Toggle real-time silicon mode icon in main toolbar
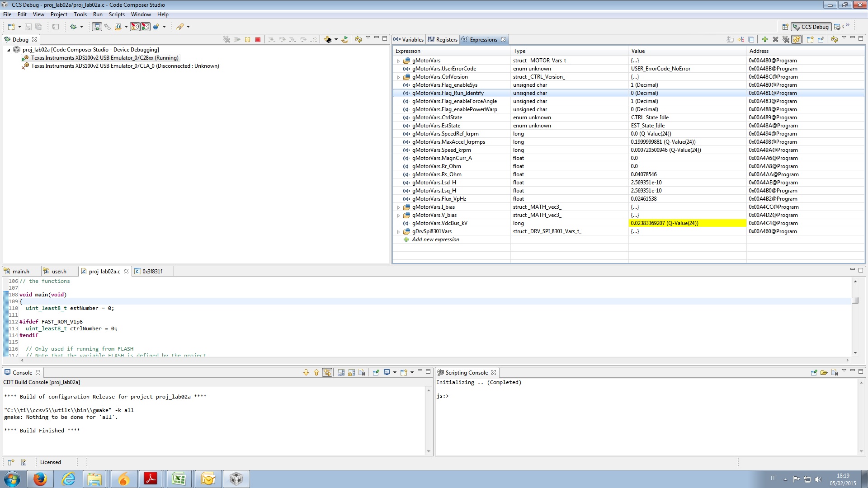This screenshot has height=488, width=868. (135, 27)
